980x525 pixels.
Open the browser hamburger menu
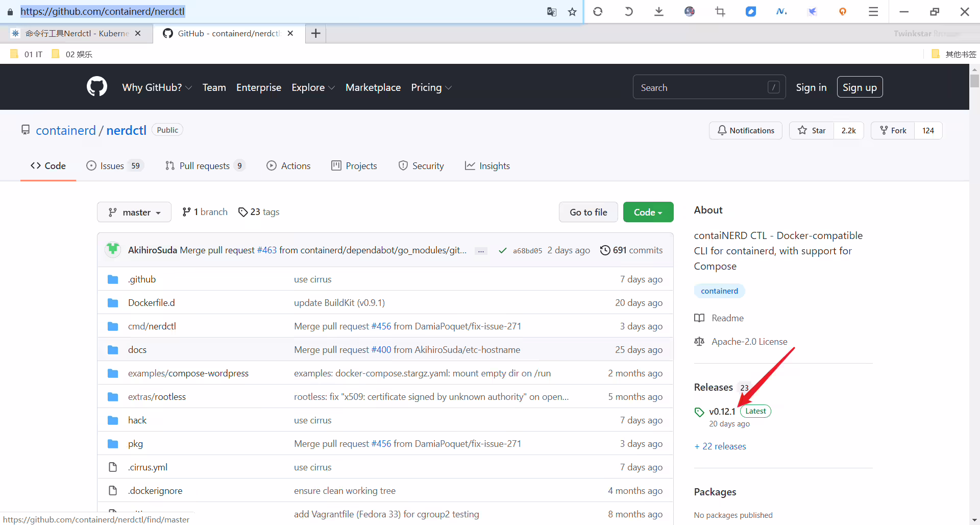click(873, 11)
